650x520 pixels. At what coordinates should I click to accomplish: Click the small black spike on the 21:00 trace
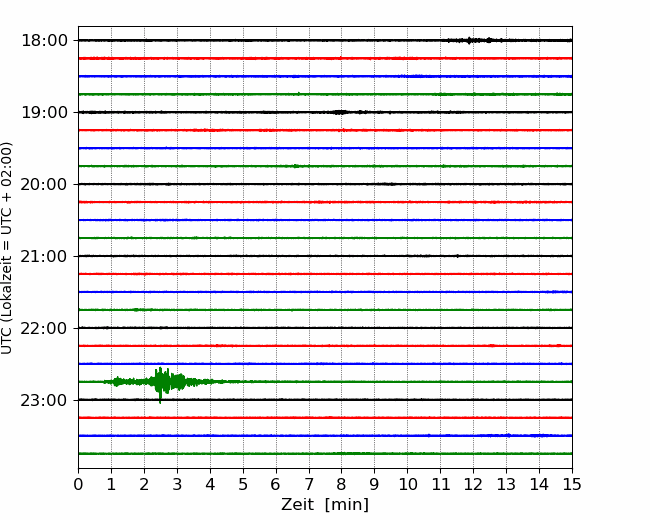[457, 256]
